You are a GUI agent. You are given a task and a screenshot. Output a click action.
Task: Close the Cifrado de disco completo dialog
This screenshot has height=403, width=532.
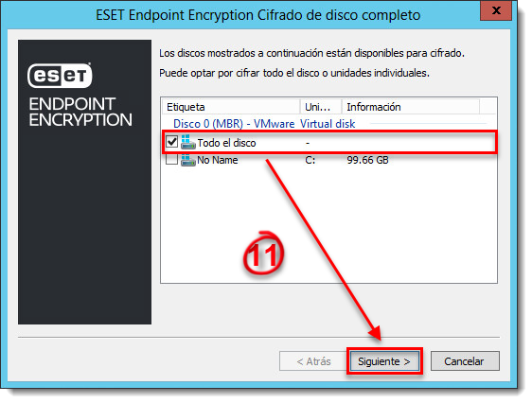(496, 10)
